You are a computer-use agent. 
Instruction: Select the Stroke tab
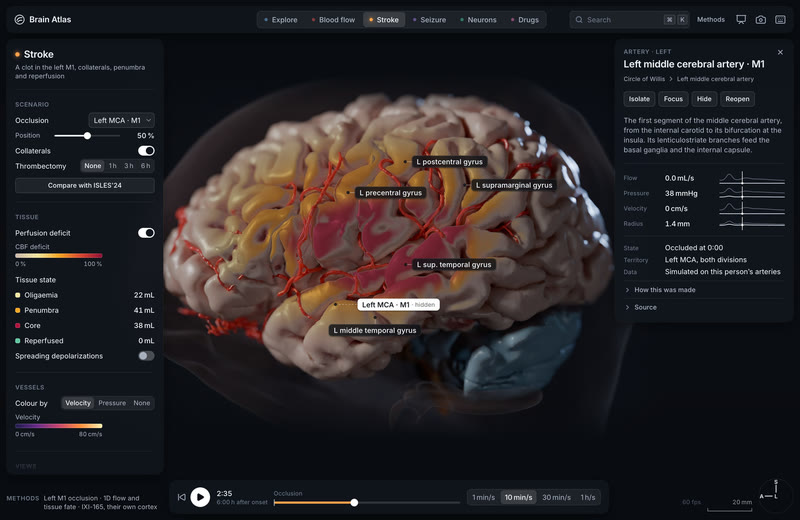coord(384,20)
